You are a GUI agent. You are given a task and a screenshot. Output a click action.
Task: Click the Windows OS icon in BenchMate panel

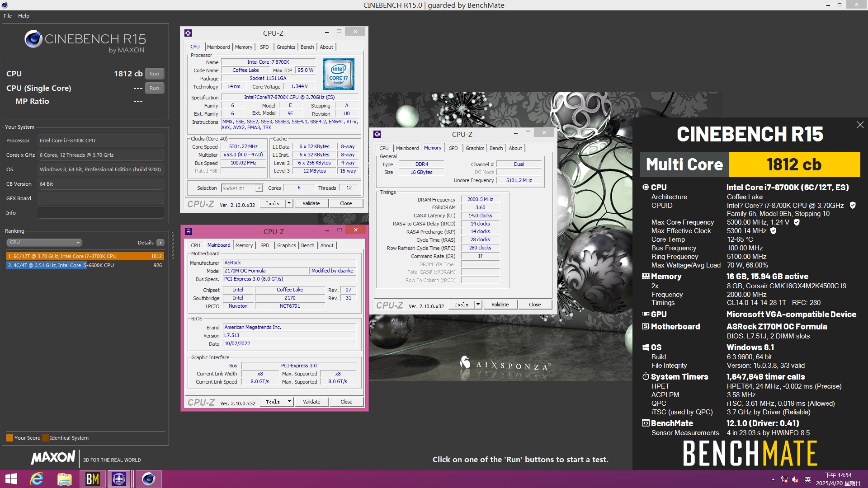click(x=646, y=347)
